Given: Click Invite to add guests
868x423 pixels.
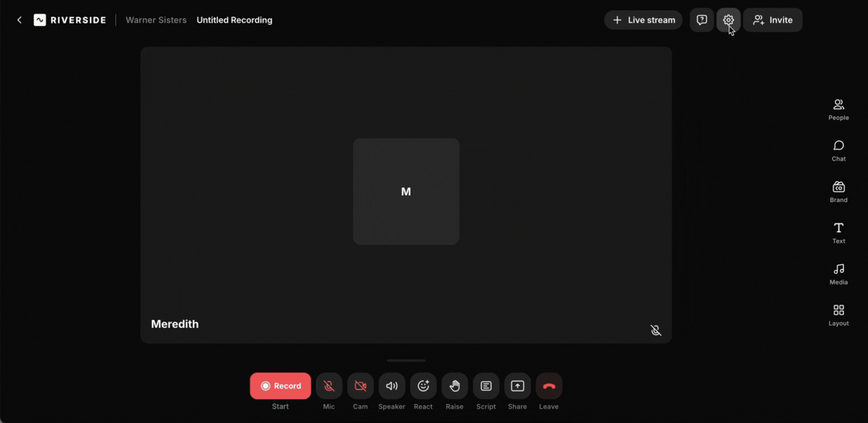Looking at the screenshot, I should [772, 20].
